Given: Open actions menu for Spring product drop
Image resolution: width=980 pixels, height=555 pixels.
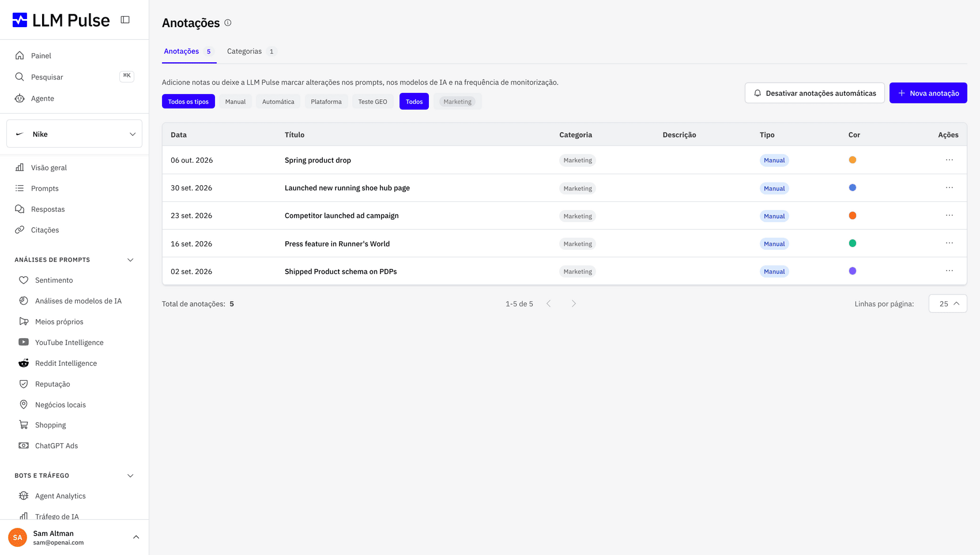Looking at the screenshot, I should tap(949, 160).
